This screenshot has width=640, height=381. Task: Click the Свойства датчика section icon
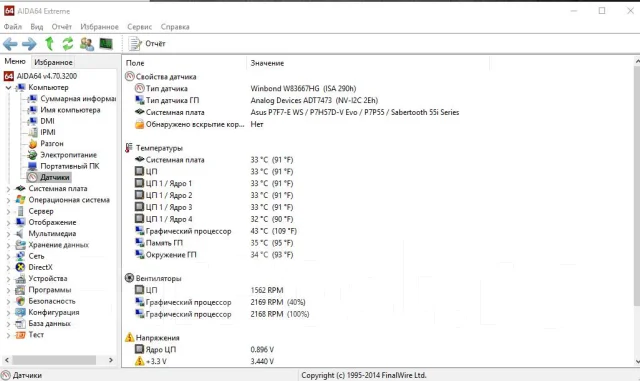pyautogui.click(x=130, y=76)
